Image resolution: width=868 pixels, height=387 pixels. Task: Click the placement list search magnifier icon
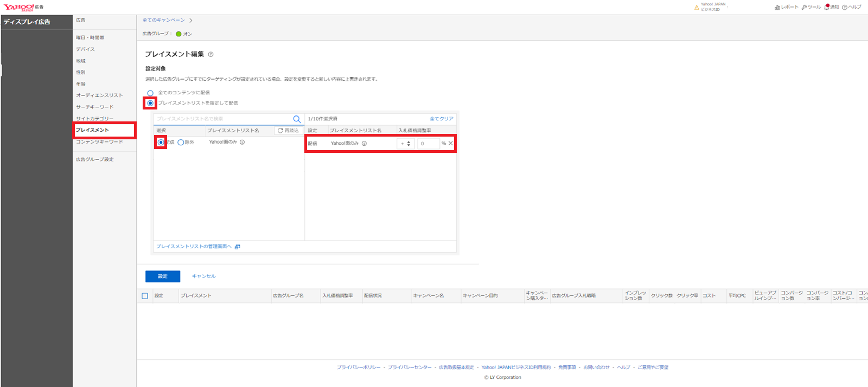297,119
